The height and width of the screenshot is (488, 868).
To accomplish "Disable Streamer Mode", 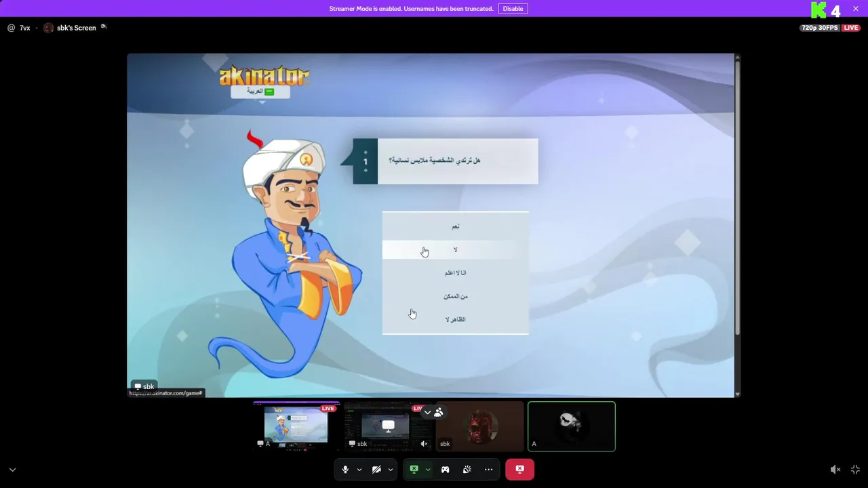I will (x=513, y=9).
